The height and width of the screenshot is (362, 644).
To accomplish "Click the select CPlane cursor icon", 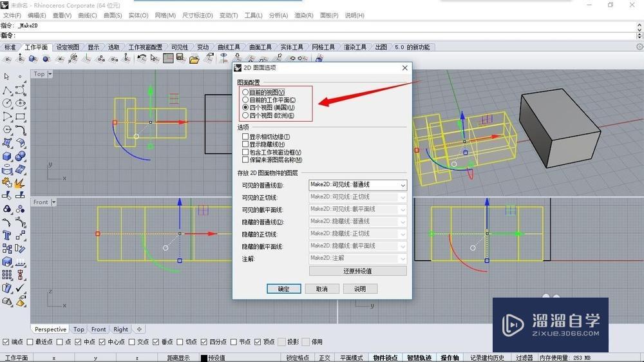I will point(155,59).
